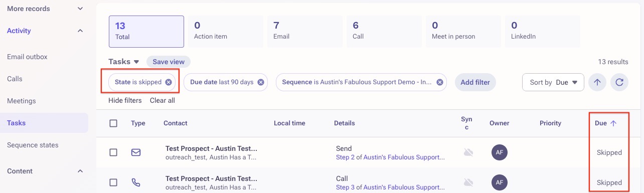Remove the State is skipped filter
Viewport: 644px width, 193px height.
tap(169, 82)
